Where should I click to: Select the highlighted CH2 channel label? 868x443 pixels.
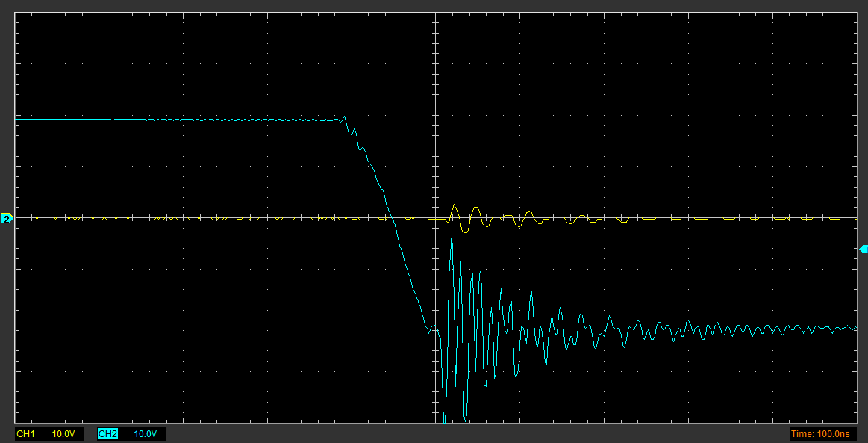[107, 434]
